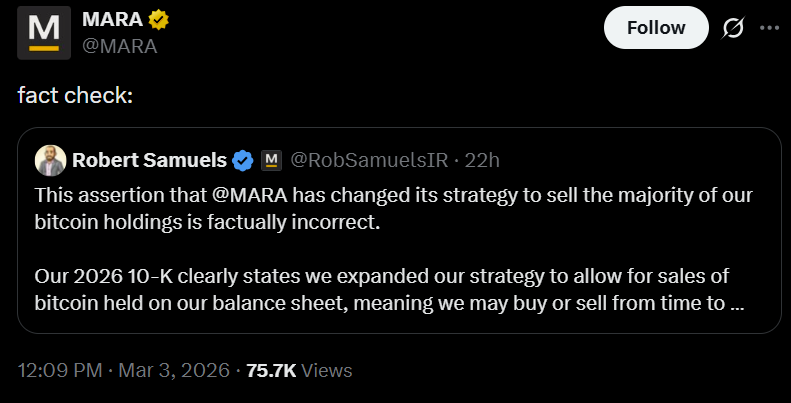
Task: Open the Grok explain-post icon
Action: (732, 28)
